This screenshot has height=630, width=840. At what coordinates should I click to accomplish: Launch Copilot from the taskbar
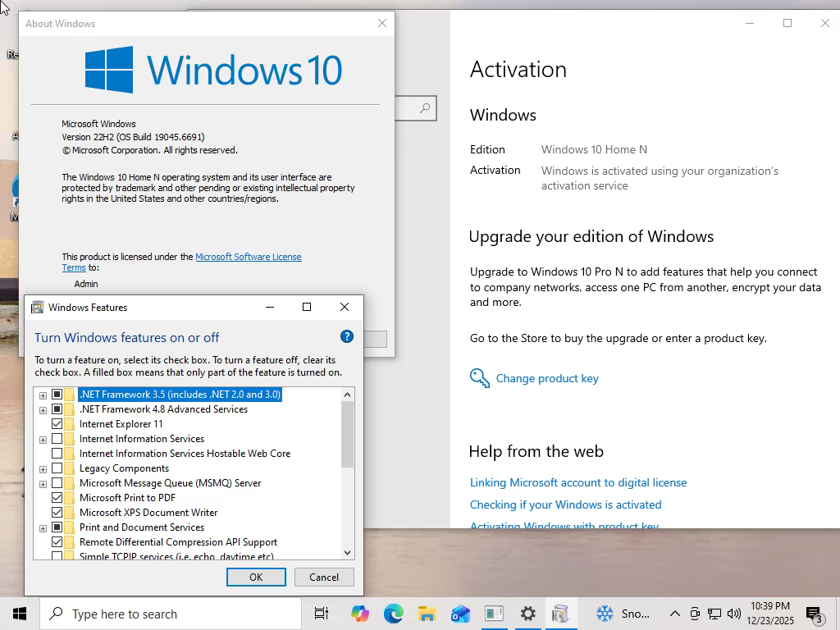pos(360,614)
